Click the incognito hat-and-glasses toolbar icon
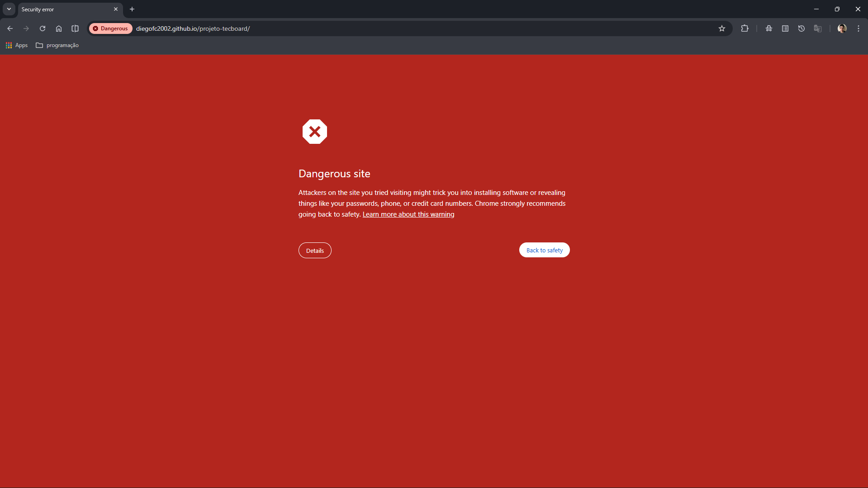This screenshot has height=488, width=868. (x=769, y=28)
